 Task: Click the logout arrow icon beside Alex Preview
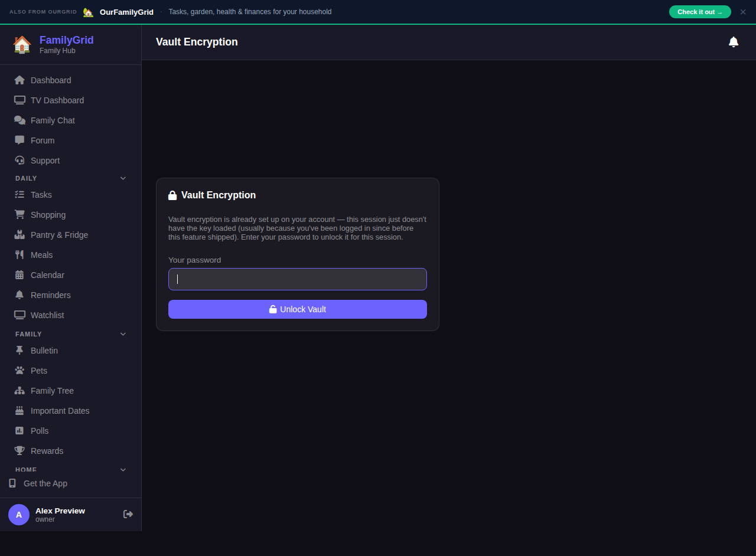point(128,514)
